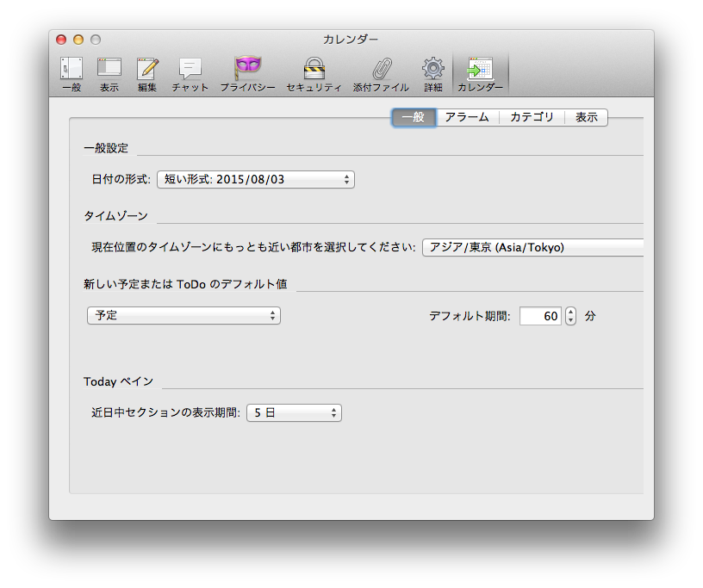Expand the 予定 default item type dropdown
Viewport: 703px width, 588px height.
pos(184,316)
